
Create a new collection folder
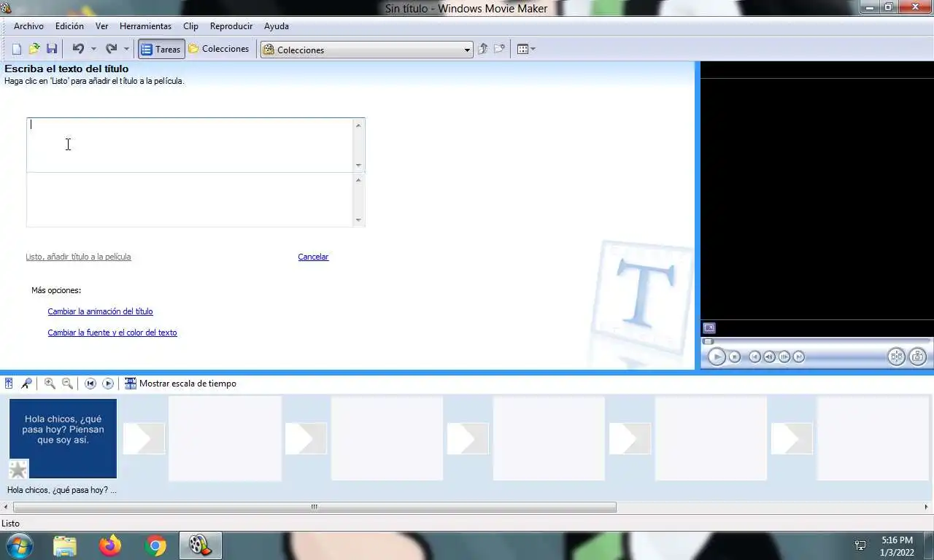(500, 49)
